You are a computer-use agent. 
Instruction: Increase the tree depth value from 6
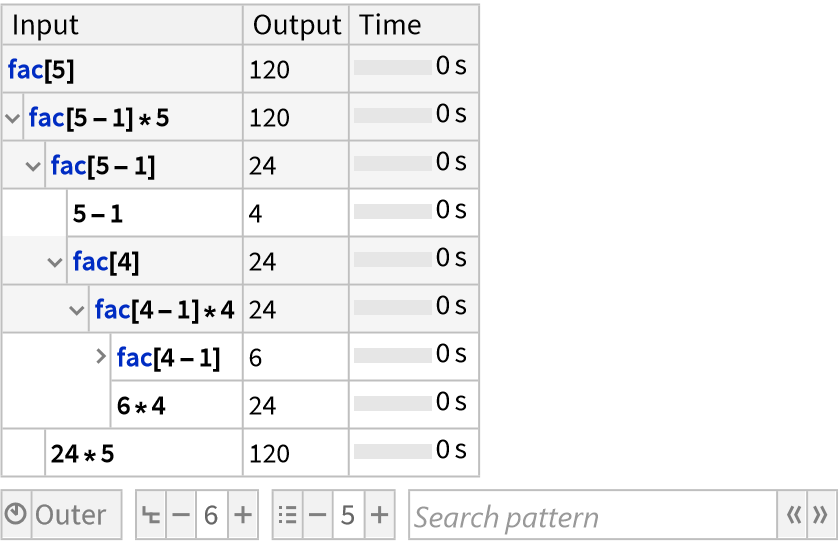click(x=242, y=516)
